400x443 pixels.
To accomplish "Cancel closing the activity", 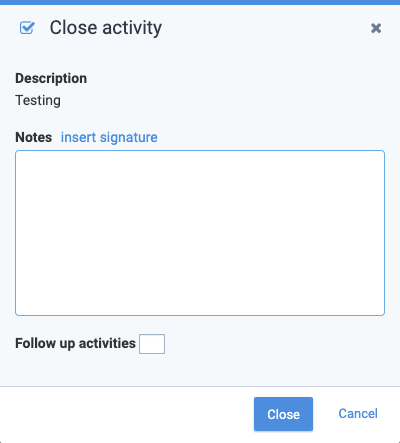I will click(x=358, y=414).
